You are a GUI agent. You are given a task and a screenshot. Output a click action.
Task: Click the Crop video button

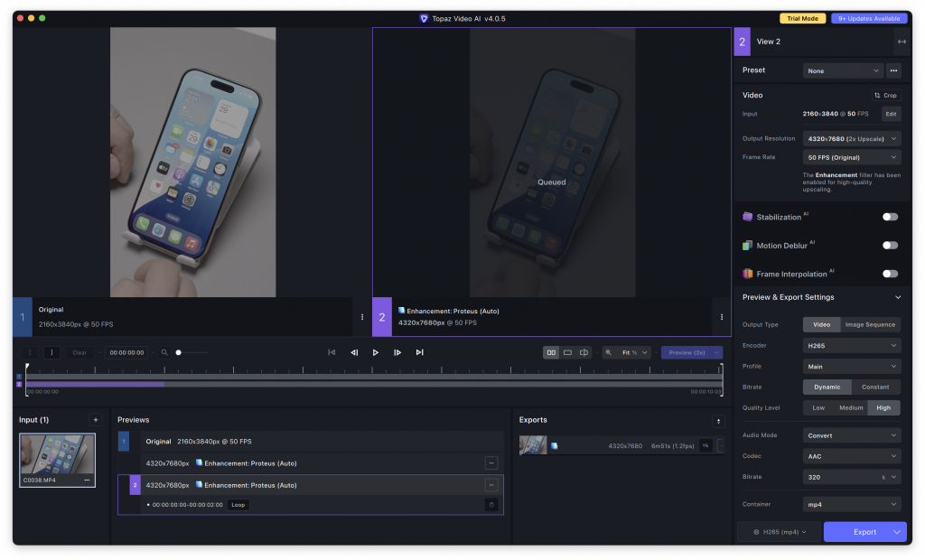[x=885, y=95]
